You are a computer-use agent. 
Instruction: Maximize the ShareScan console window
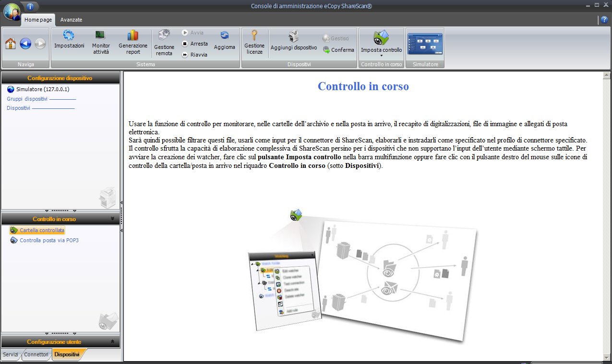click(x=597, y=5)
